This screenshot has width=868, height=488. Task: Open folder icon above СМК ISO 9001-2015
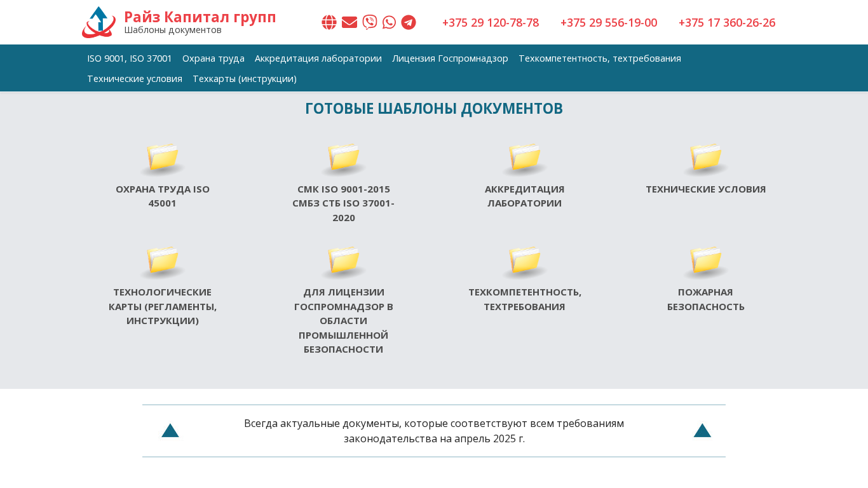tap(344, 159)
